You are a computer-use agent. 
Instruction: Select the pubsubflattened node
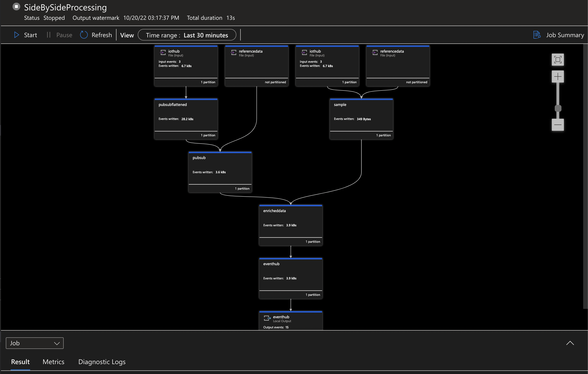pyautogui.click(x=186, y=119)
